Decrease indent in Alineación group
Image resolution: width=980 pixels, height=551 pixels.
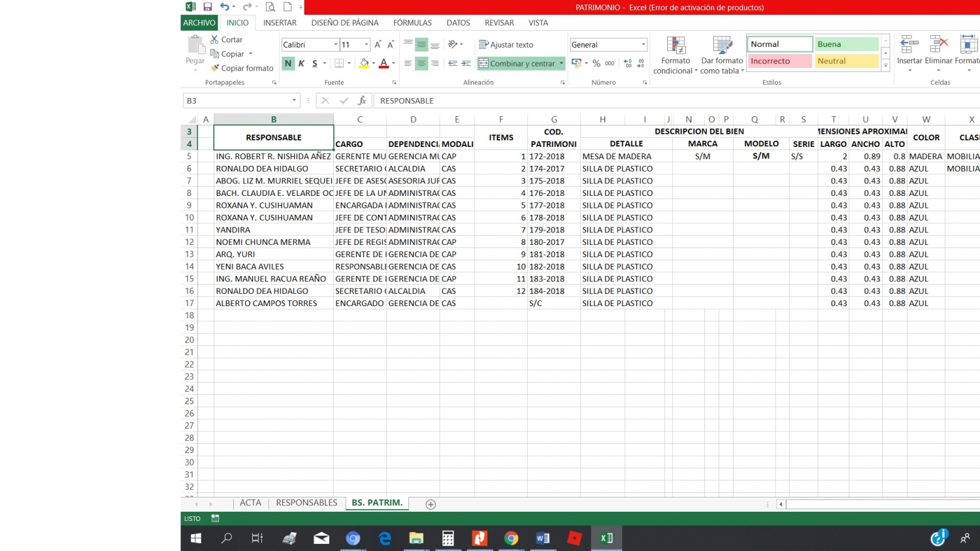[453, 63]
